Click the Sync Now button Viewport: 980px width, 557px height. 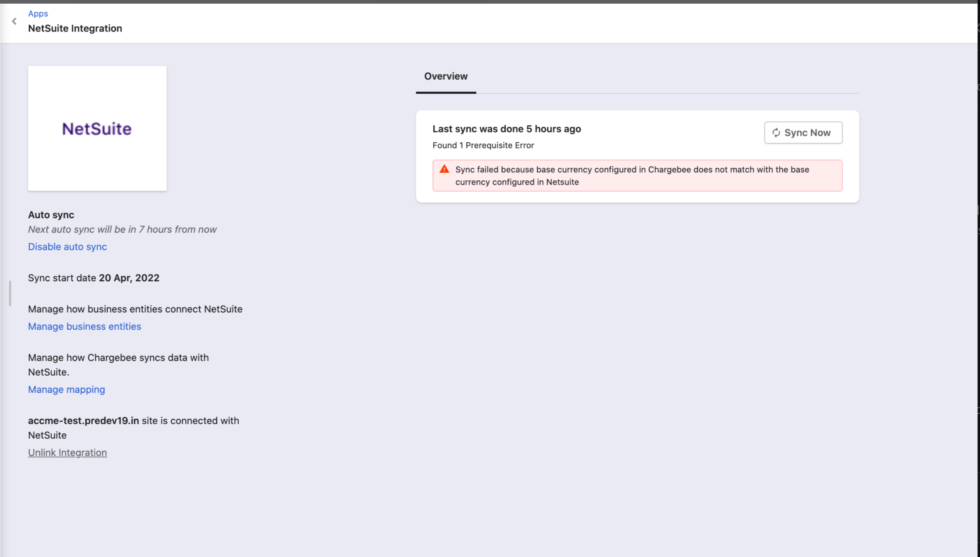click(803, 133)
